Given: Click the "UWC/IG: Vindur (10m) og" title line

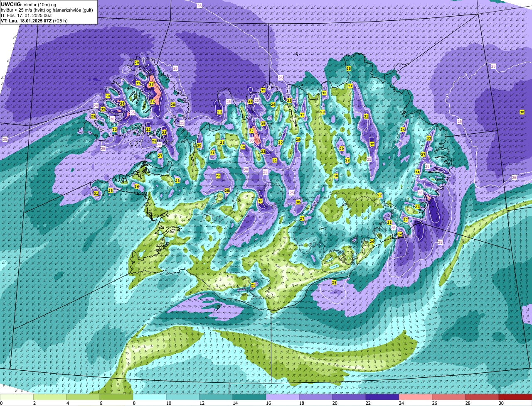Looking at the screenshot, I should click(x=28, y=4).
